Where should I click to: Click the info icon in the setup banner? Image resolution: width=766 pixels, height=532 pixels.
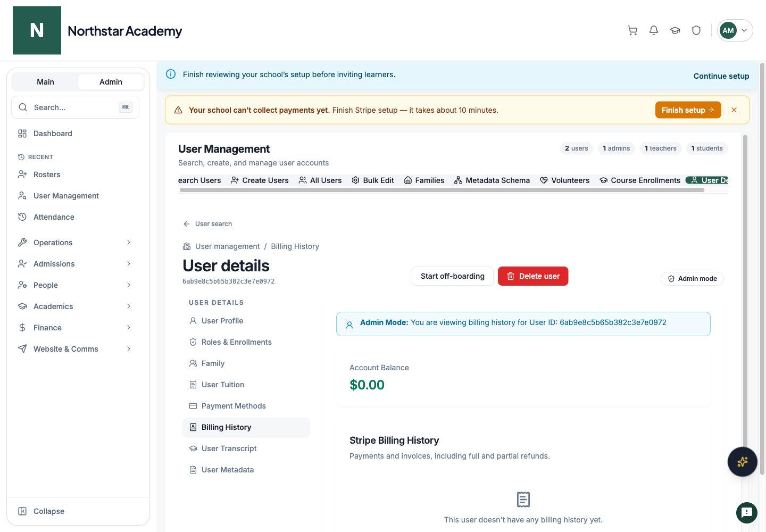pyautogui.click(x=171, y=74)
